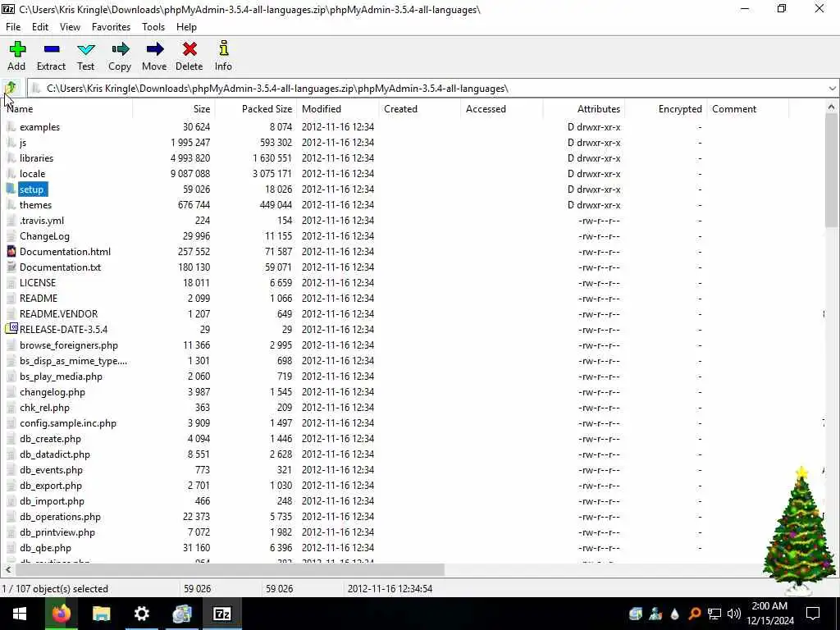Click the RELEASE-DATE-3.5.4 file icon

tap(11, 329)
